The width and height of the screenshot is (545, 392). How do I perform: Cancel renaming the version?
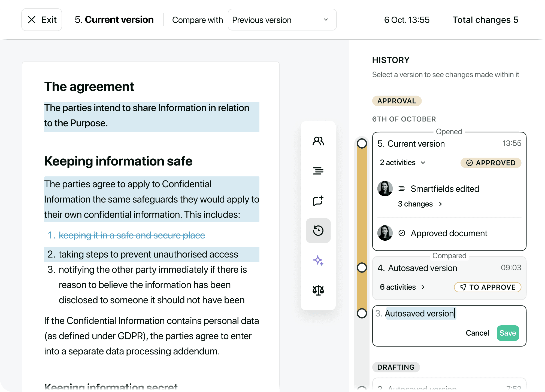tap(477, 333)
